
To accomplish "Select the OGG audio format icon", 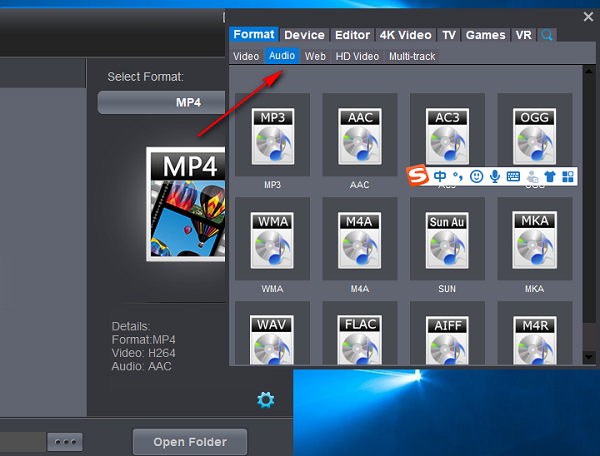I will tap(534, 136).
